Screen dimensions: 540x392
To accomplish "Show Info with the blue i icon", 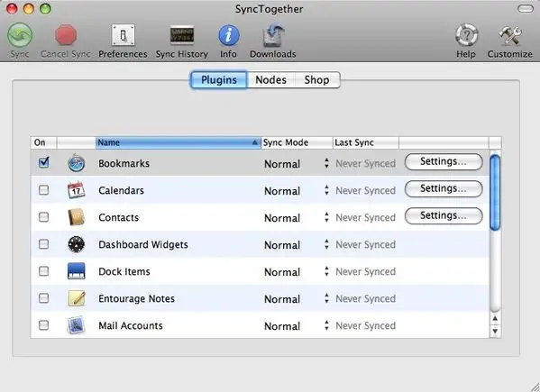I will [x=229, y=35].
